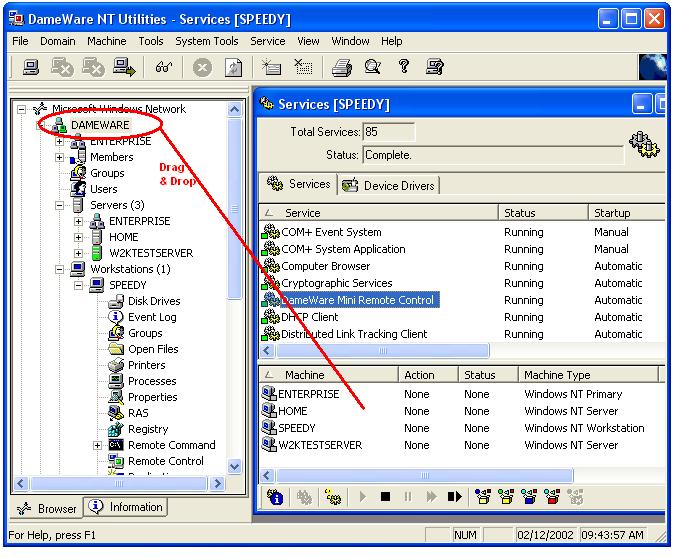This screenshot has width=680, height=558.
Task: Click the machine list horizontal scrollbar thumb
Action: point(425,476)
